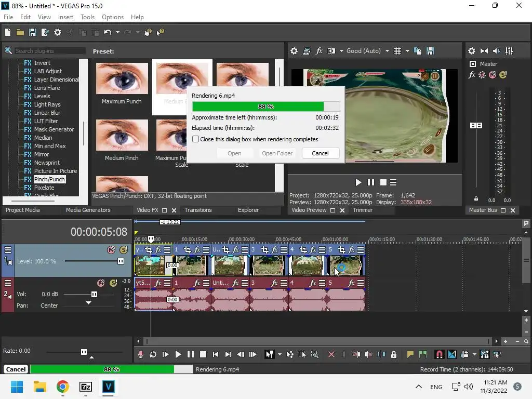Open video preview project settings gear
The height and width of the screenshot is (399, 532).
294,51
